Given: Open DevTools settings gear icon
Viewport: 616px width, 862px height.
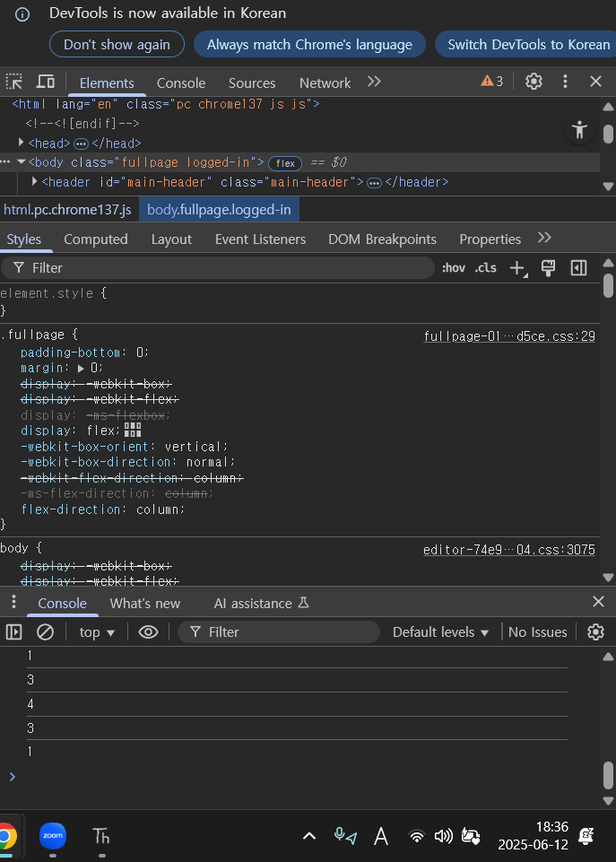Looking at the screenshot, I should pos(534,82).
